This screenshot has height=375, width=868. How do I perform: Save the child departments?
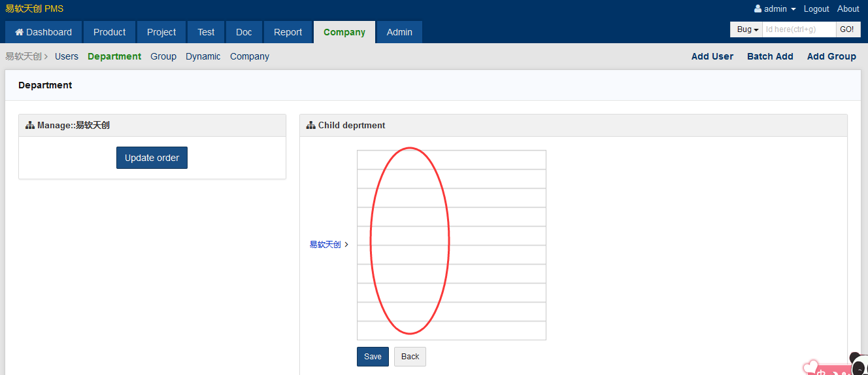click(373, 357)
